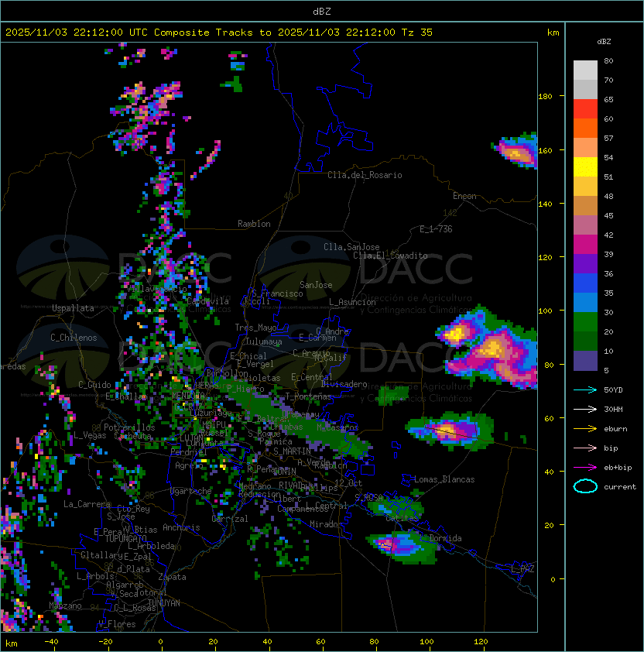This screenshot has height=652, width=644.
Task: Click the white 30HM arrow legend icon
Action: coord(585,409)
